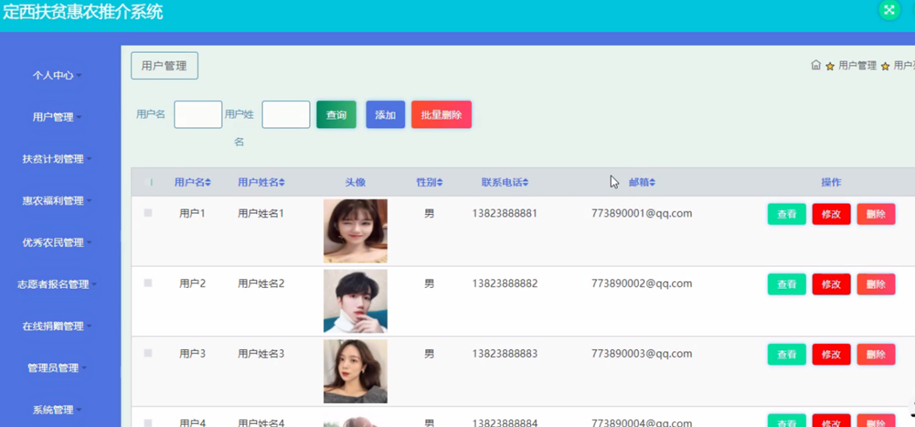The height and width of the screenshot is (427, 915).
Task: Click the 用户姓名3 cell
Action: 261,354
